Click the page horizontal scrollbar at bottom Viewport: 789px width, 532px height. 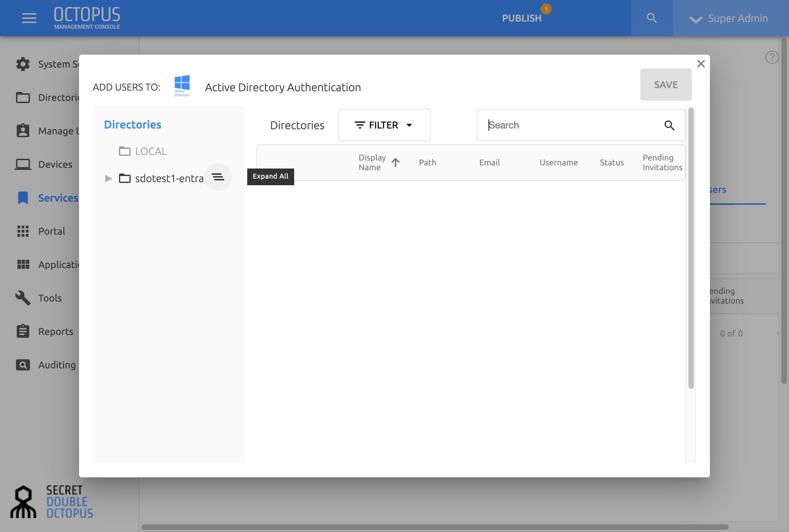tap(435, 527)
